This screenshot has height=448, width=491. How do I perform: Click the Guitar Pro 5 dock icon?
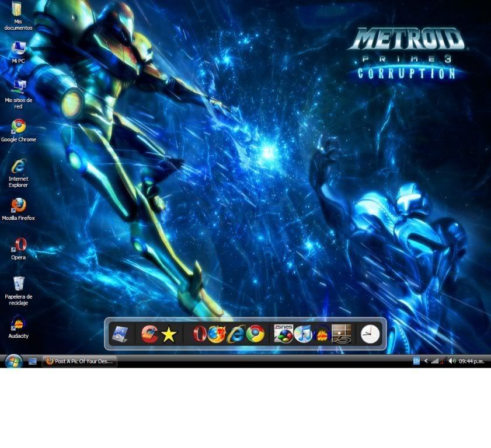[x=342, y=334]
